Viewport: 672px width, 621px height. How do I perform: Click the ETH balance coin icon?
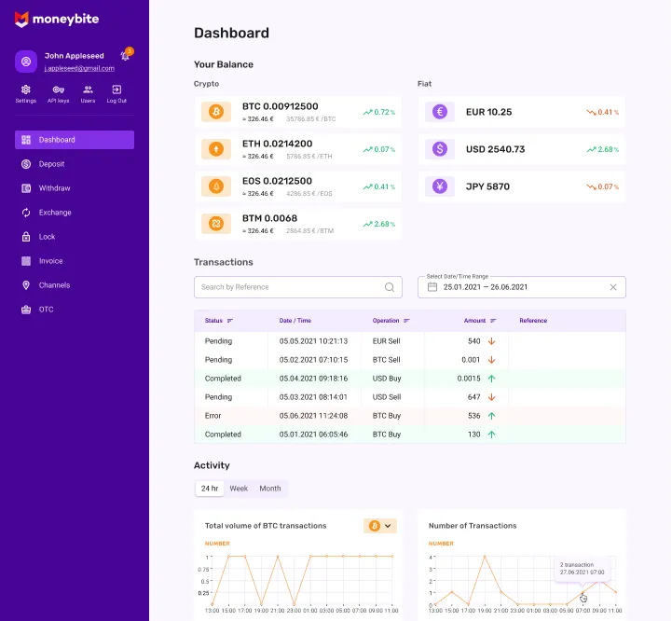(x=216, y=149)
